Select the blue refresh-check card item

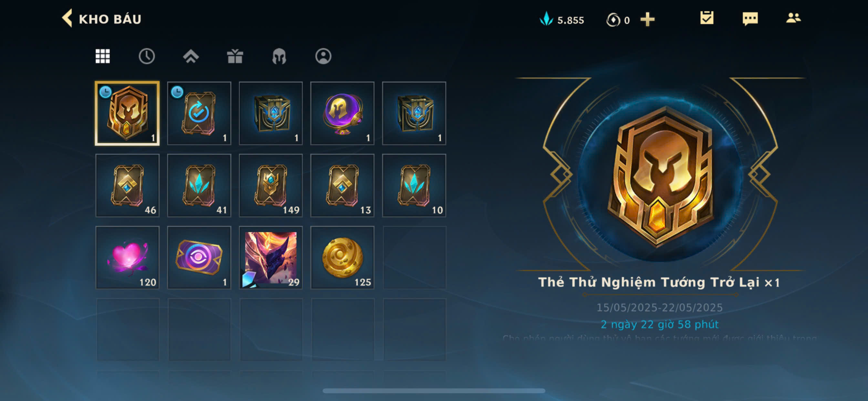[199, 114]
